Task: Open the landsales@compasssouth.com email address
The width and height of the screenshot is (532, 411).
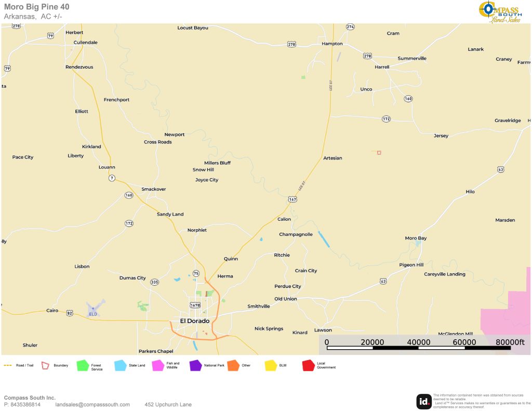Action: click(92, 405)
